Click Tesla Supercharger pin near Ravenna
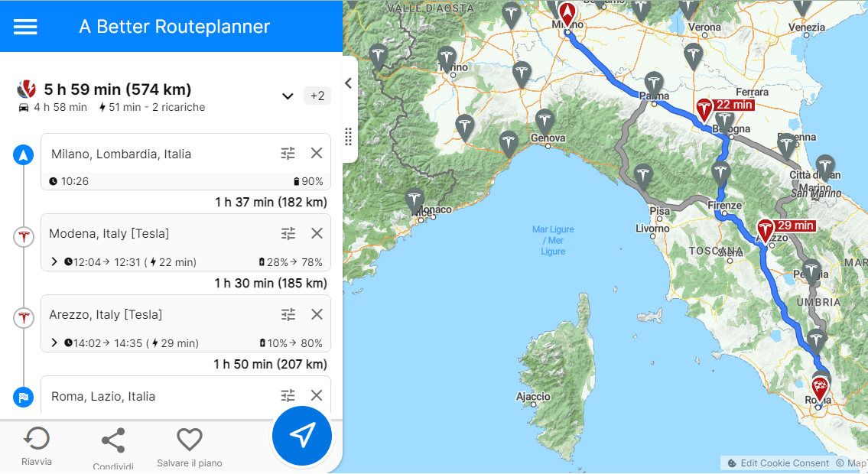 787,146
